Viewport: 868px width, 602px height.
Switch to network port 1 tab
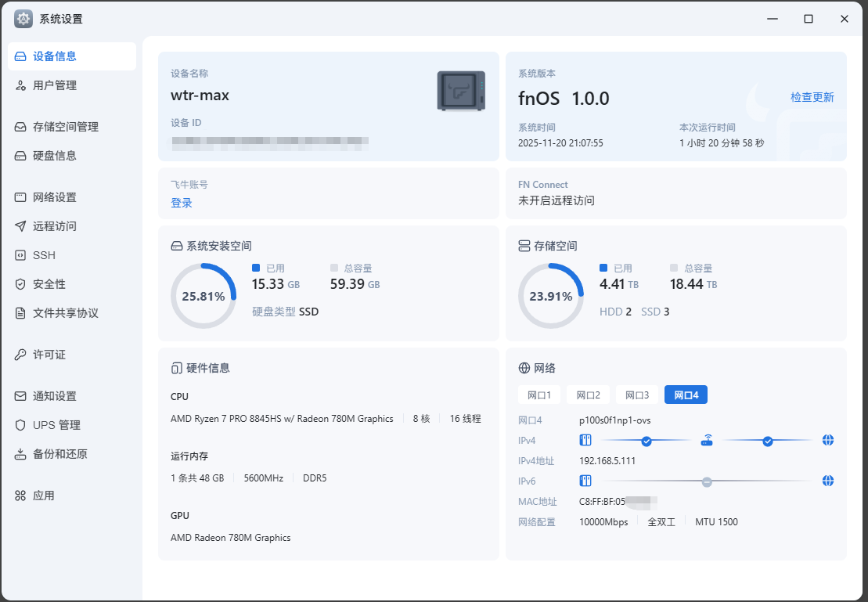point(539,395)
